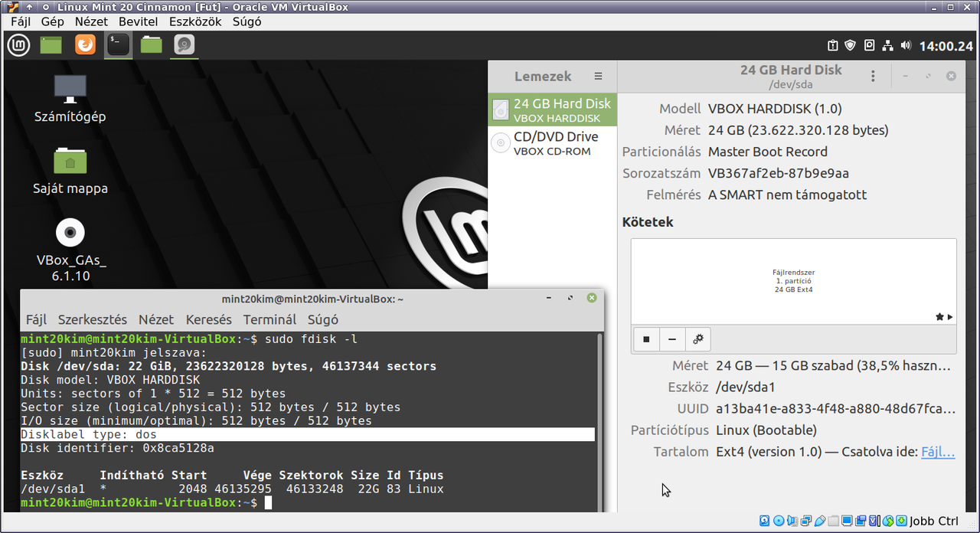Click the panel clock showing 14:00.24
The height and width of the screenshot is (533, 980).
click(x=946, y=46)
